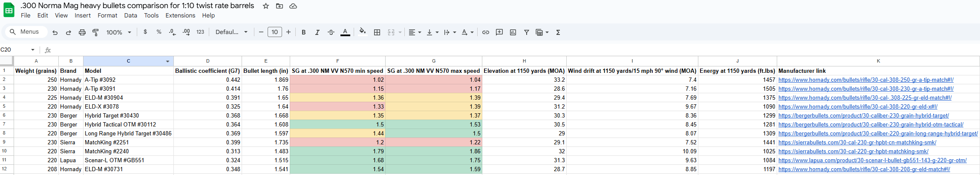This screenshot has height=175, width=980.
Task: Open Hornady 250 gr A-Tip match link
Action: pyautogui.click(x=866, y=80)
